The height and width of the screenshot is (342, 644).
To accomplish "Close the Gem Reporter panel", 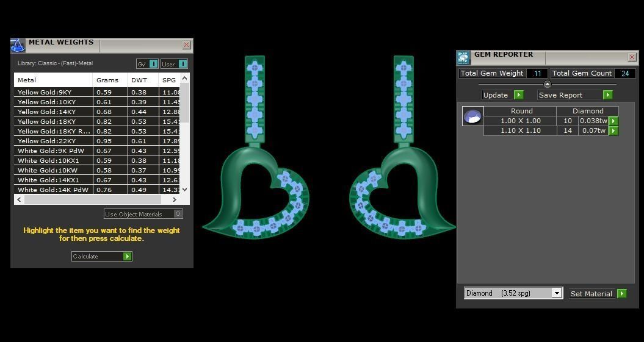I will (632, 57).
